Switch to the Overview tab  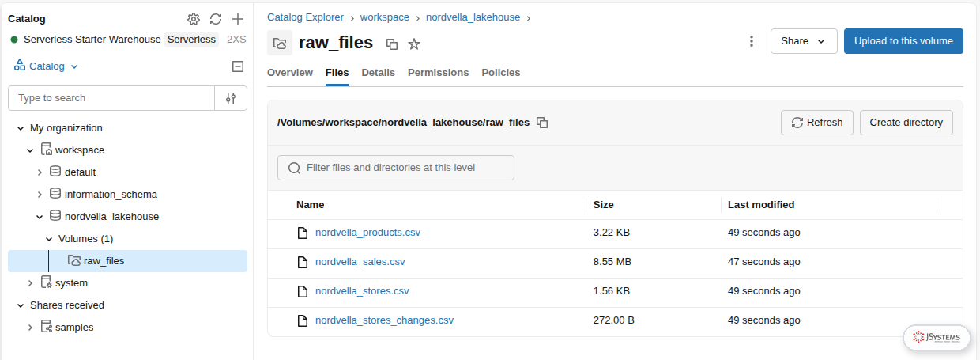coord(290,72)
